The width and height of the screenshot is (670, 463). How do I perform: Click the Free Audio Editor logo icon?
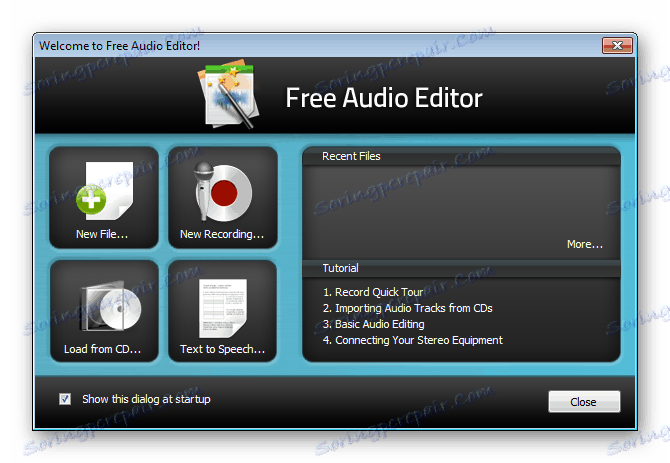point(229,94)
